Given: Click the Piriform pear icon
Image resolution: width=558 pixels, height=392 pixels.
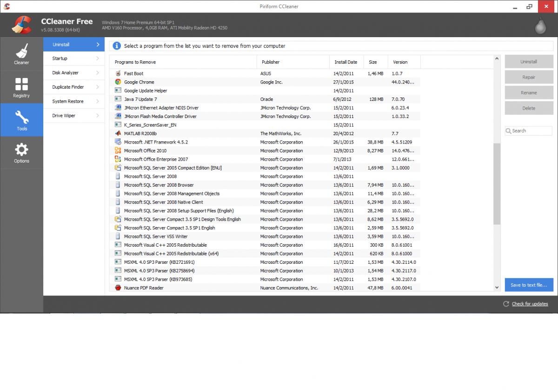Looking at the screenshot, I should (x=540, y=26).
